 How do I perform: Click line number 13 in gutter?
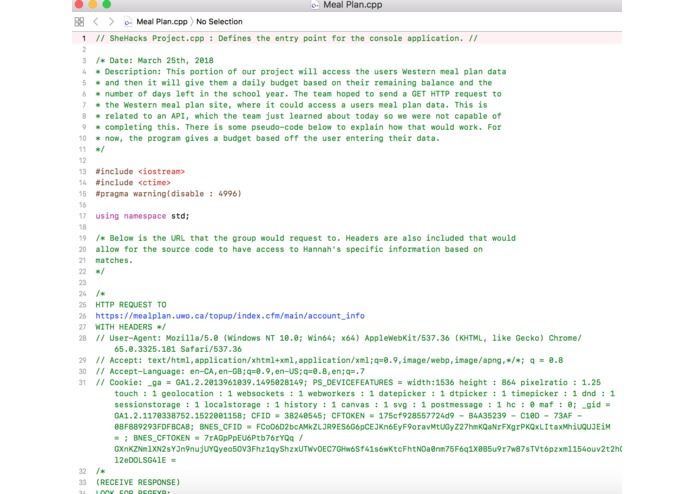[x=82, y=171]
